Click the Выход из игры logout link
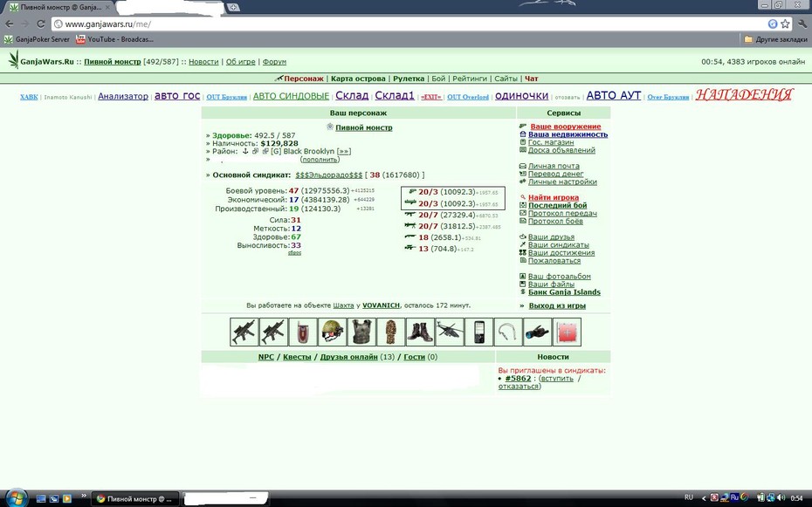Viewport: 812px width, 507px height. click(557, 305)
